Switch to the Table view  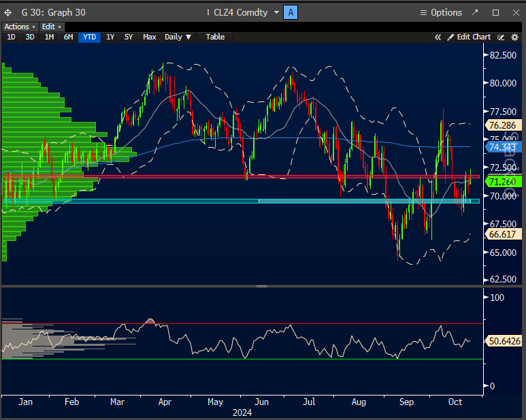(x=215, y=37)
